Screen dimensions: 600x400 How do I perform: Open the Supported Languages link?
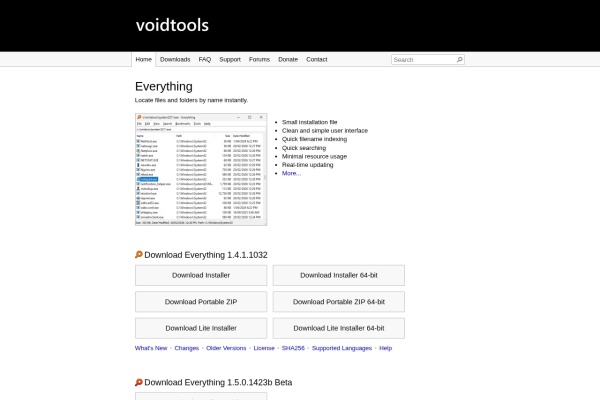(342, 348)
